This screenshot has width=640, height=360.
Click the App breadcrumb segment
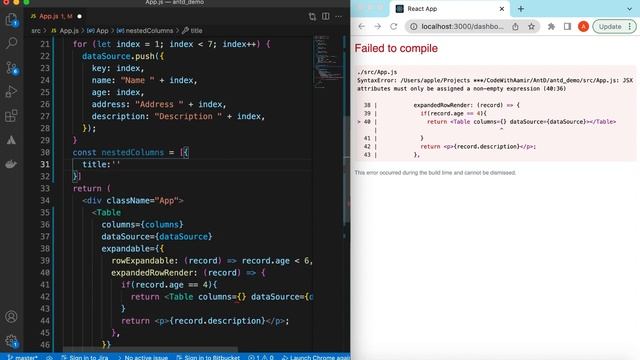coord(98,31)
